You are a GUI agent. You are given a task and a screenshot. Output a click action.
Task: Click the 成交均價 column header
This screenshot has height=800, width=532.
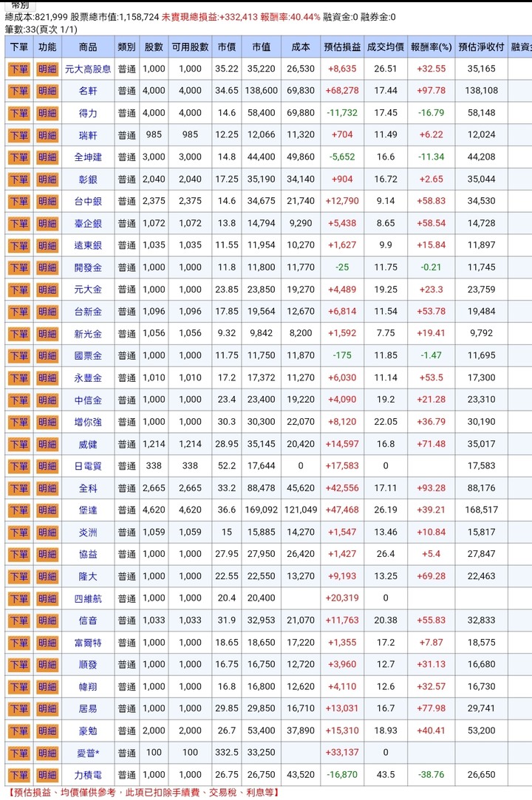pos(386,47)
